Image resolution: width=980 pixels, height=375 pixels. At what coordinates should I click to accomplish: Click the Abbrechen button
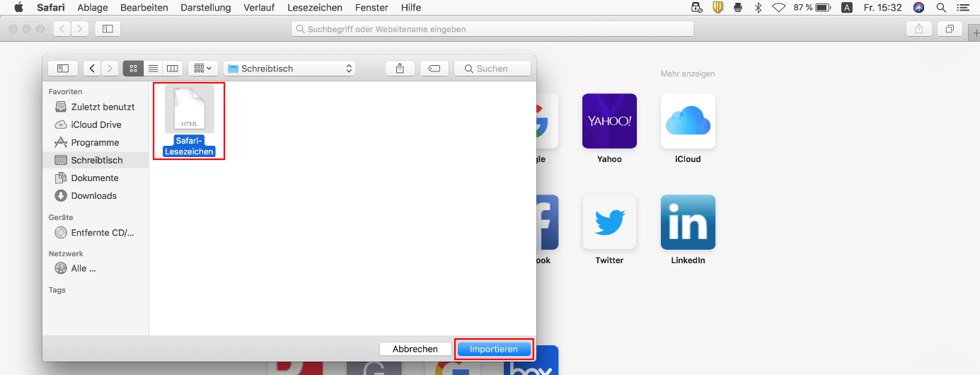tap(415, 349)
